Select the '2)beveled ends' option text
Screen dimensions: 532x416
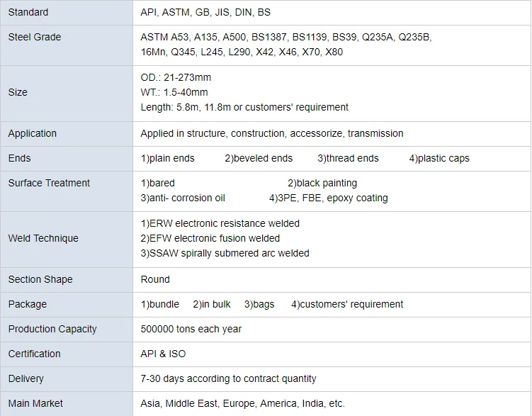pos(259,158)
